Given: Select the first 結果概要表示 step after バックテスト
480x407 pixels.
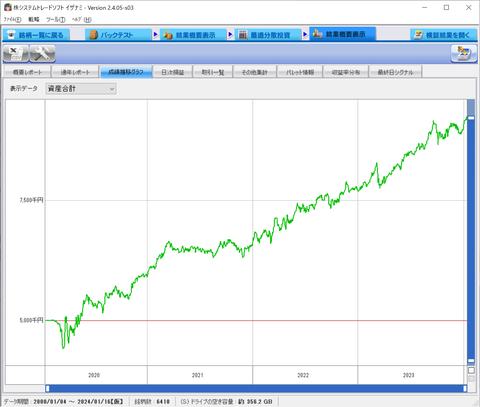Looking at the screenshot, I should pos(193,35).
